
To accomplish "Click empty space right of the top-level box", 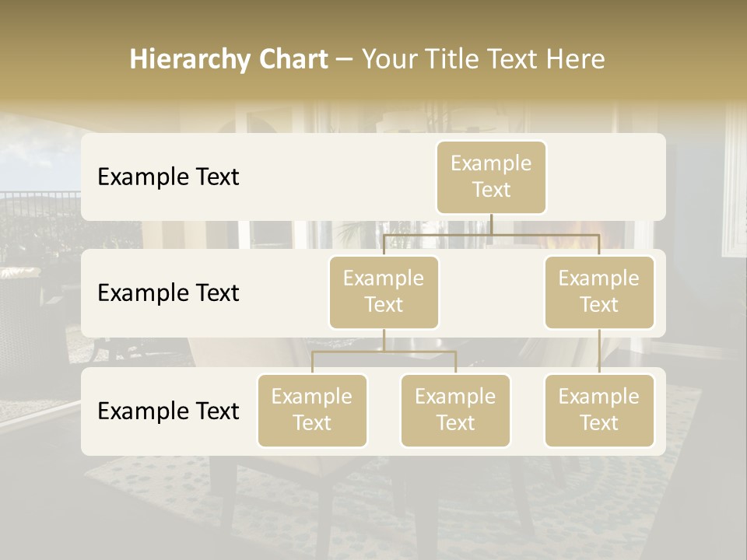I will 607,177.
